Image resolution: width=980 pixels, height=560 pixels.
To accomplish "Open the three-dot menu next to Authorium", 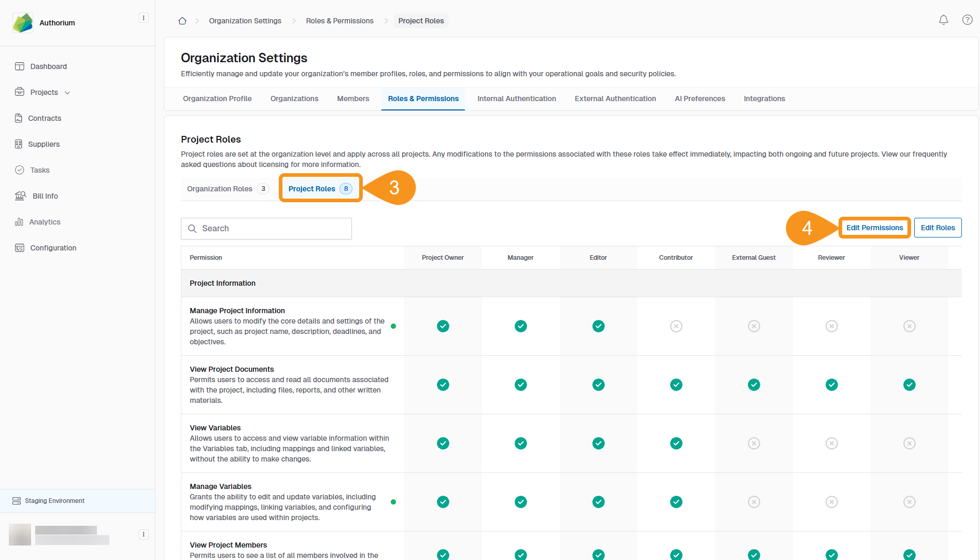I will (143, 17).
